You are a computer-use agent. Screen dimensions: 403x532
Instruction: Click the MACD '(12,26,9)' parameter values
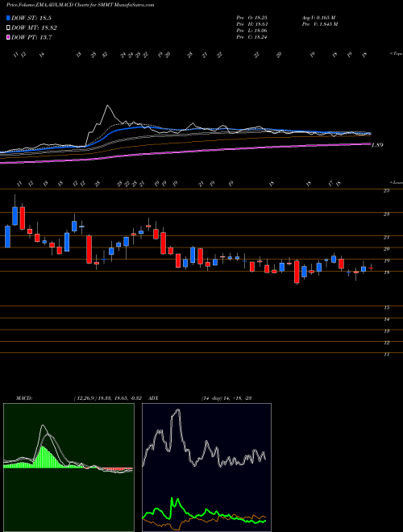(x=107, y=398)
